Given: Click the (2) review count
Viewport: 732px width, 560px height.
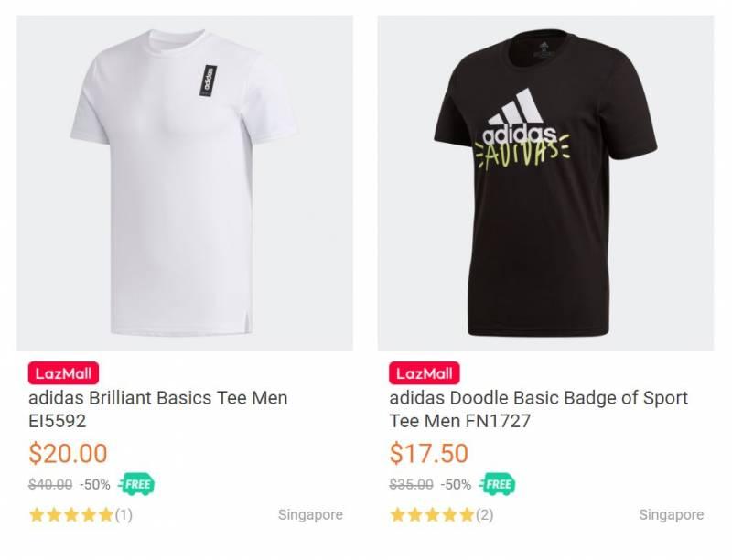Looking at the screenshot, I should (x=485, y=515).
